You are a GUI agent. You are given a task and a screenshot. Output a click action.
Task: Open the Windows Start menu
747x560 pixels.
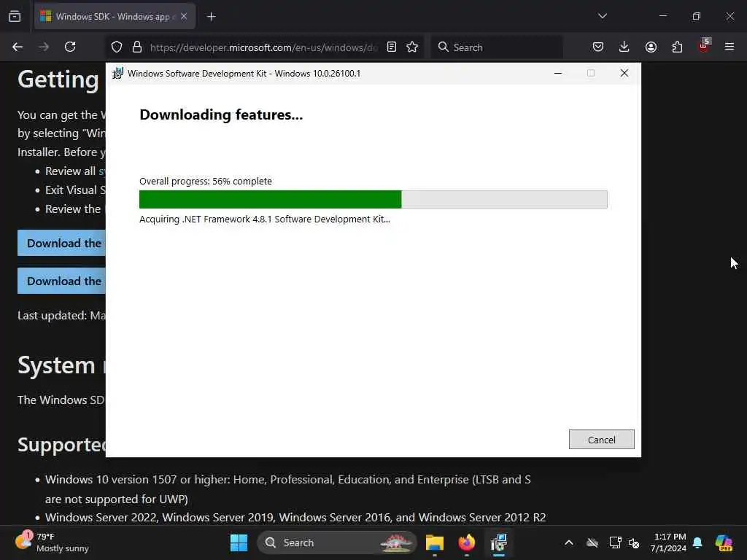(x=239, y=542)
